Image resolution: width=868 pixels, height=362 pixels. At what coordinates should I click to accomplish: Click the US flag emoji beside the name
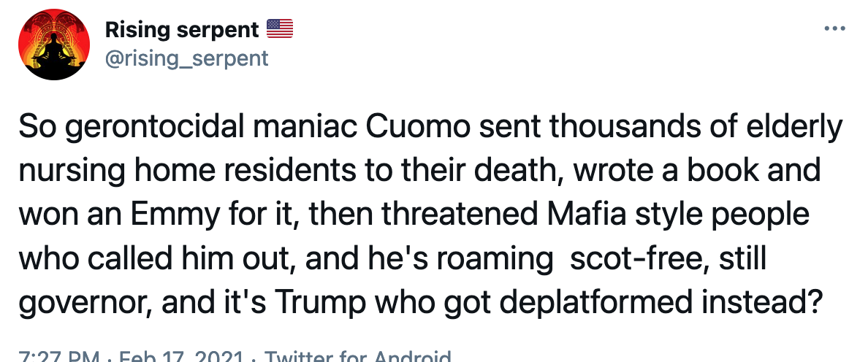point(280,28)
